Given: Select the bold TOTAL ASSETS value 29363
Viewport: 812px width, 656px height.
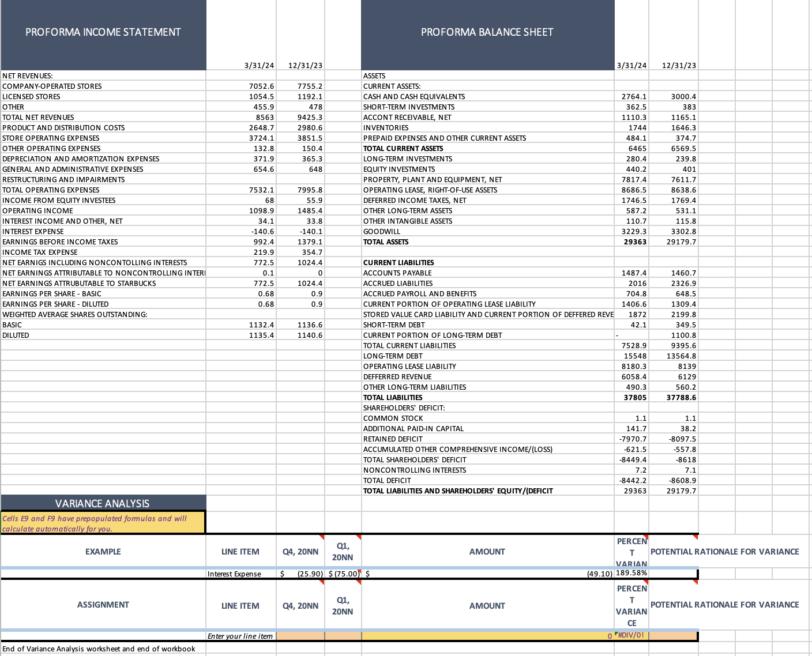Looking at the screenshot, I should pyautogui.click(x=631, y=242).
